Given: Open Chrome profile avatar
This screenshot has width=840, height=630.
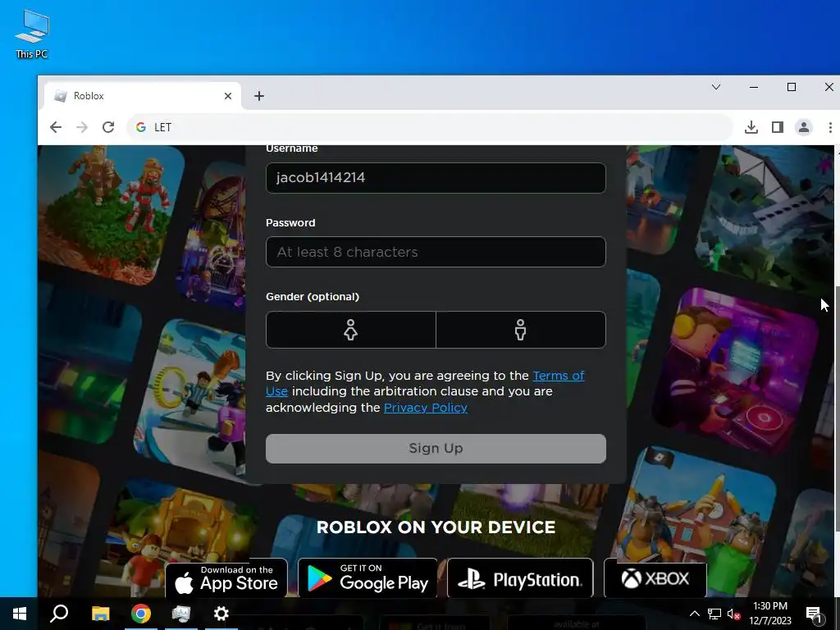Looking at the screenshot, I should tap(804, 127).
